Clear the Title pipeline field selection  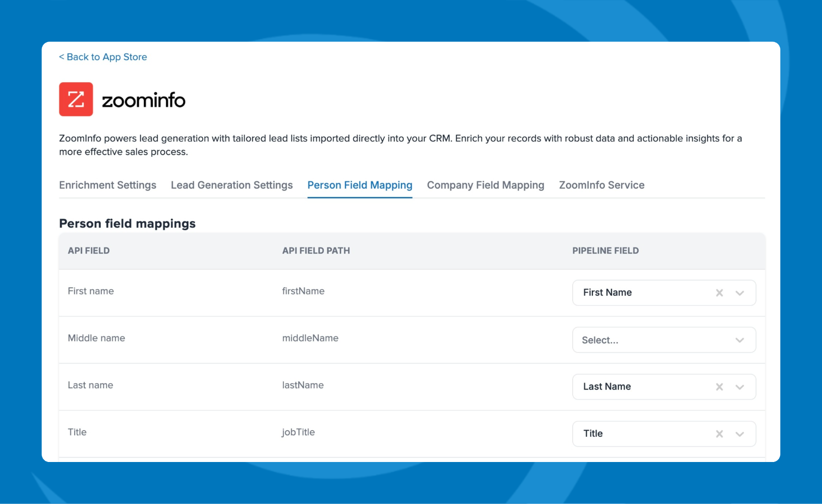719,434
